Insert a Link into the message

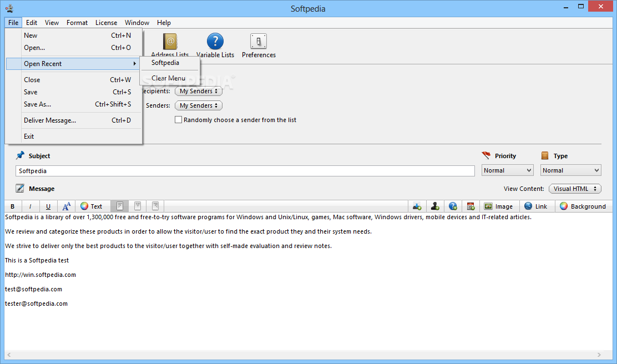click(x=536, y=206)
